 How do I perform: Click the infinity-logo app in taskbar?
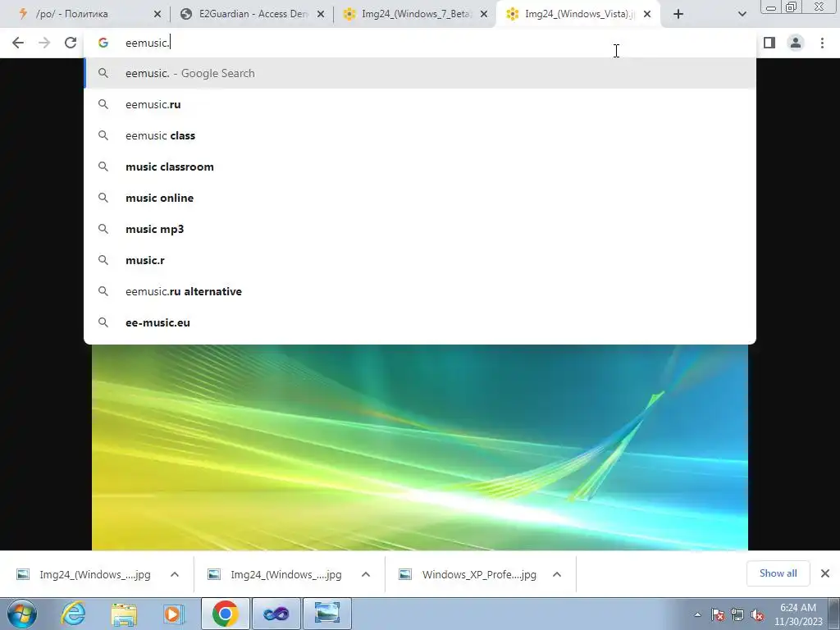276,614
